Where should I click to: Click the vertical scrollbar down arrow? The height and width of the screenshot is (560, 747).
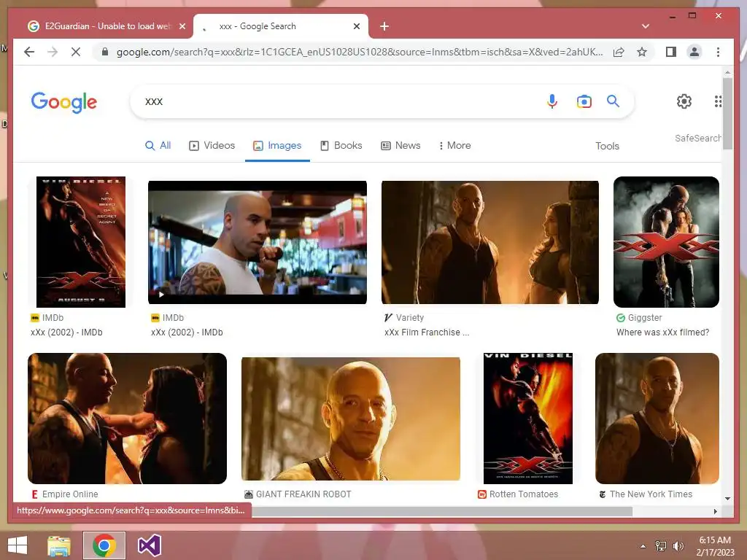coord(727,499)
